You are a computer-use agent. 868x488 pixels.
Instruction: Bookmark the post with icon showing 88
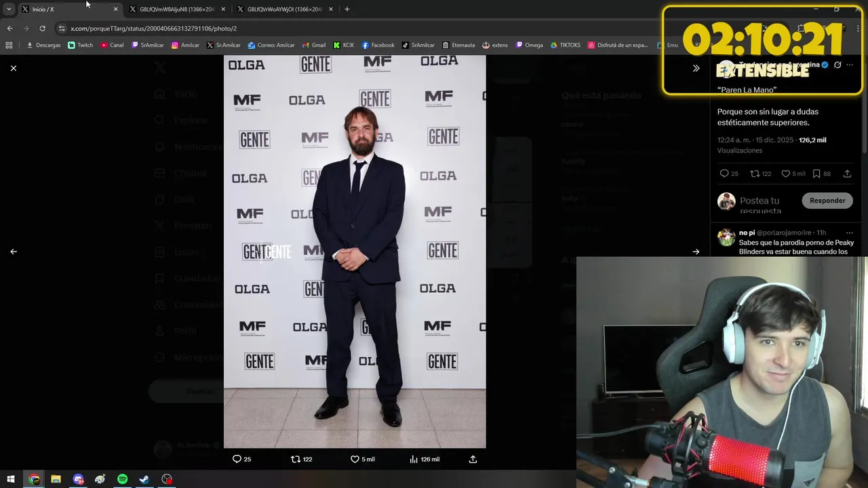(x=816, y=174)
